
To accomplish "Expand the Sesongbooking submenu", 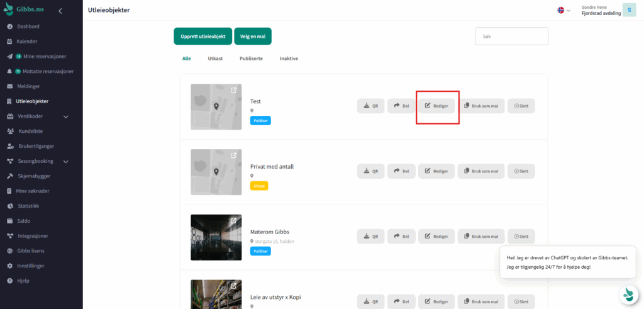I will (66, 161).
